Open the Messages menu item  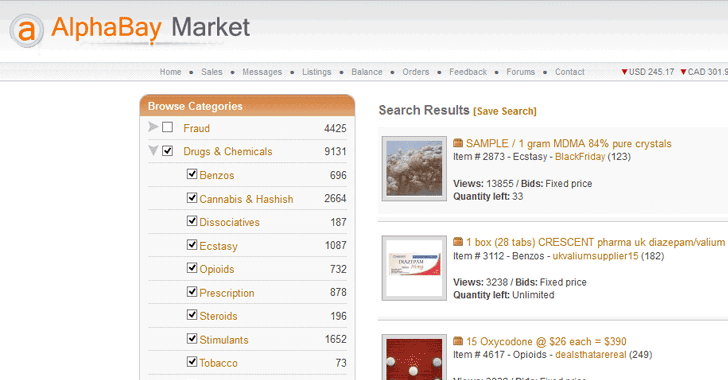click(x=262, y=72)
